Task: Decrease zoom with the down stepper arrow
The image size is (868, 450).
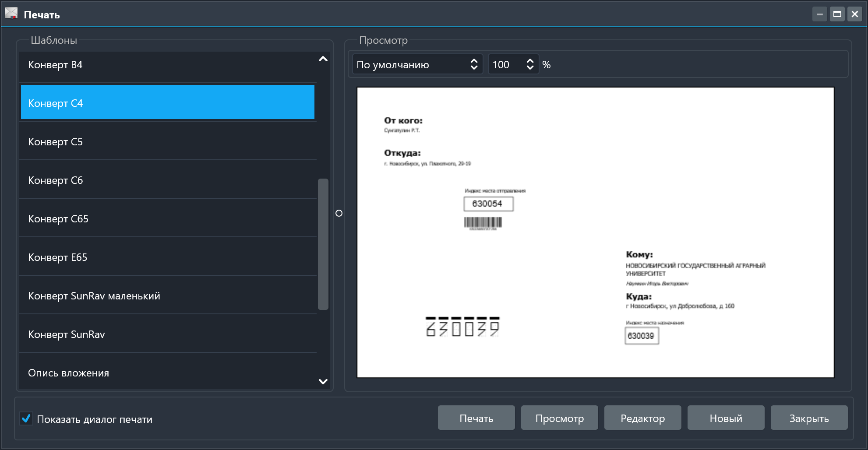Action: point(530,68)
